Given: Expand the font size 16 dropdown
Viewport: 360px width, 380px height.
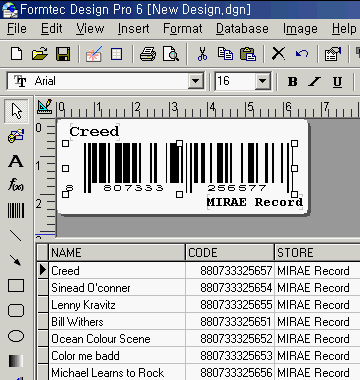Looking at the screenshot, I should point(262,81).
